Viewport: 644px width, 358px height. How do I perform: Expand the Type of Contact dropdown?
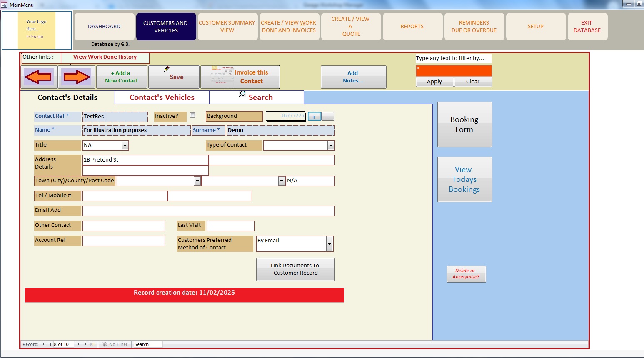coord(331,145)
